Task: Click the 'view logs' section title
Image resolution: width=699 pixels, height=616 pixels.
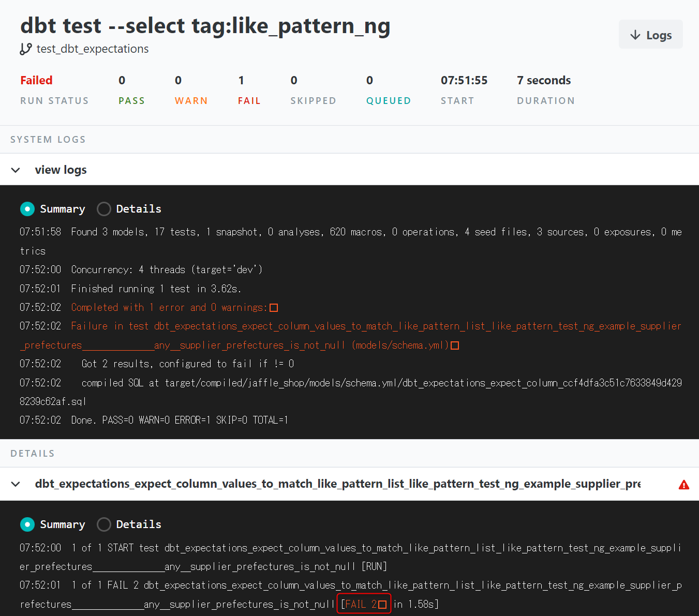Action: 61,170
